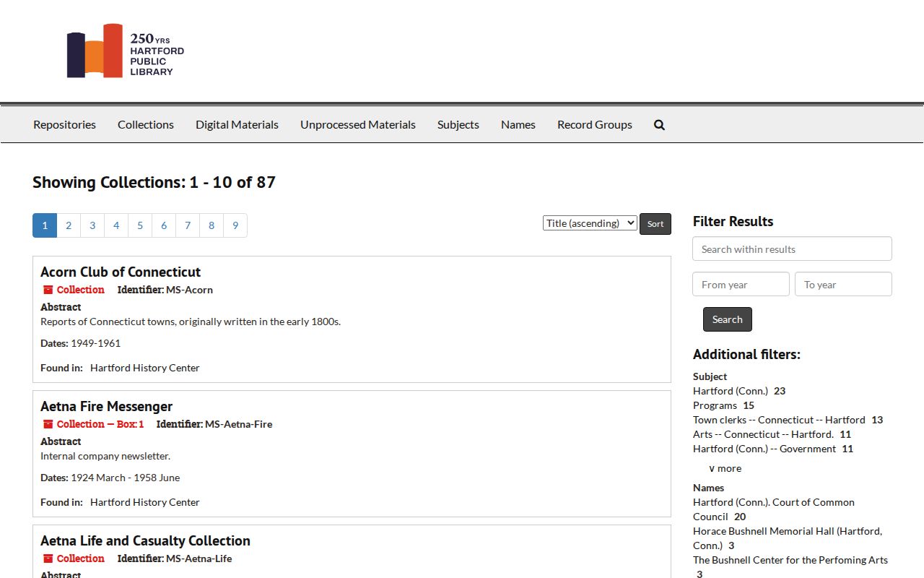The image size is (924, 578).
Task: Open the Collections menu item
Action: click(146, 124)
